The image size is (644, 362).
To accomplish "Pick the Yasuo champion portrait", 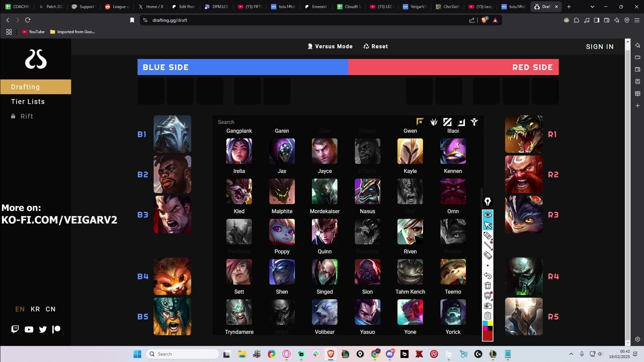I will point(367,312).
